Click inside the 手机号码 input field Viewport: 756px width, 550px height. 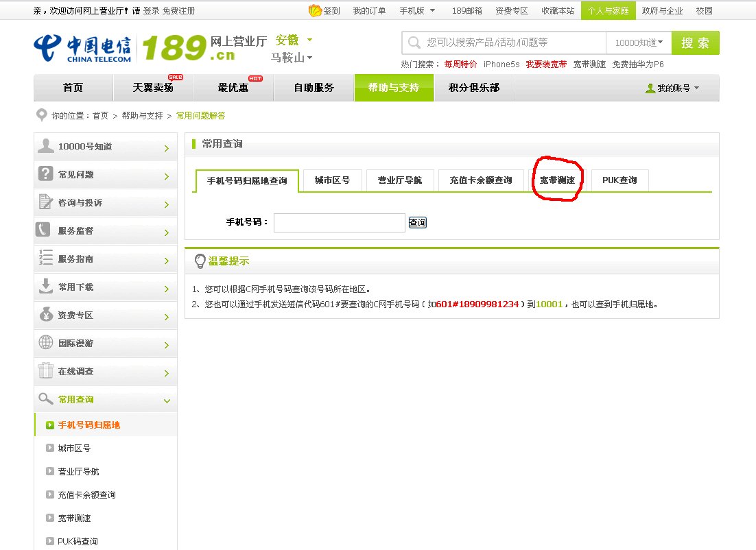tap(339, 222)
